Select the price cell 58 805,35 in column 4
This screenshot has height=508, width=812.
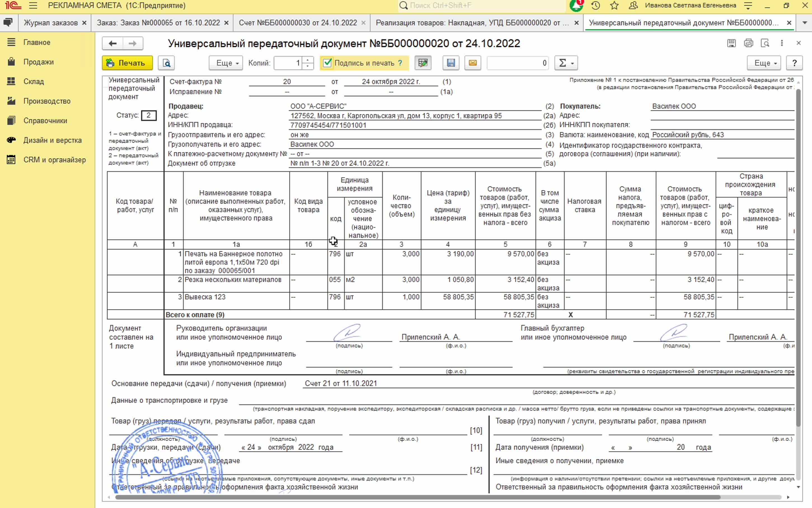[x=448, y=301]
